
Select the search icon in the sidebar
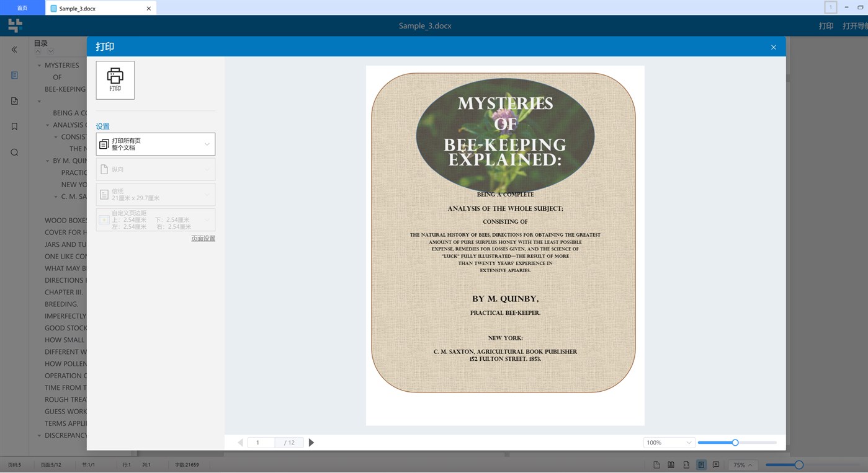14,152
